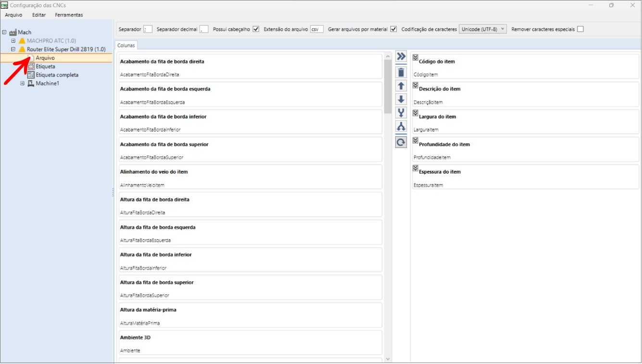
Task: Select Acabamento da fita de borda inferior
Action: pyautogui.click(x=250, y=122)
